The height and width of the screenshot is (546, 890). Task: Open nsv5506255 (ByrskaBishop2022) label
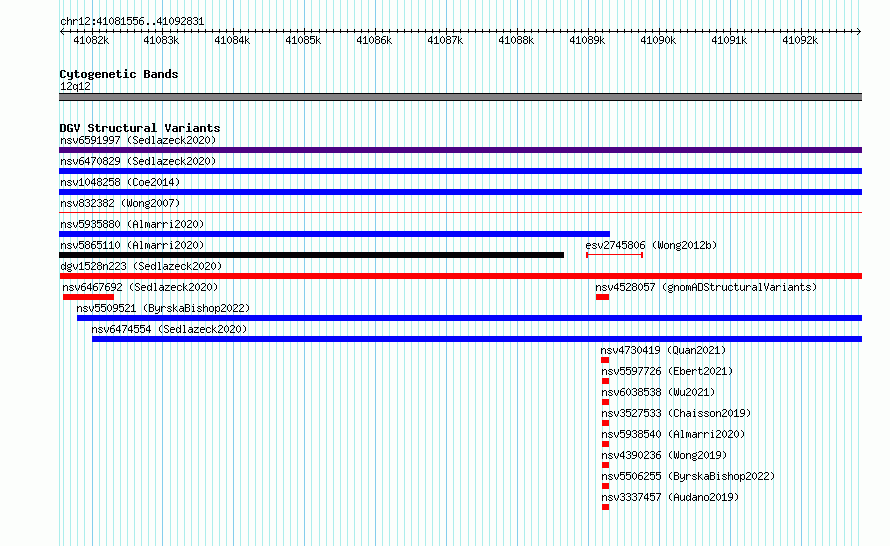[x=689, y=476]
